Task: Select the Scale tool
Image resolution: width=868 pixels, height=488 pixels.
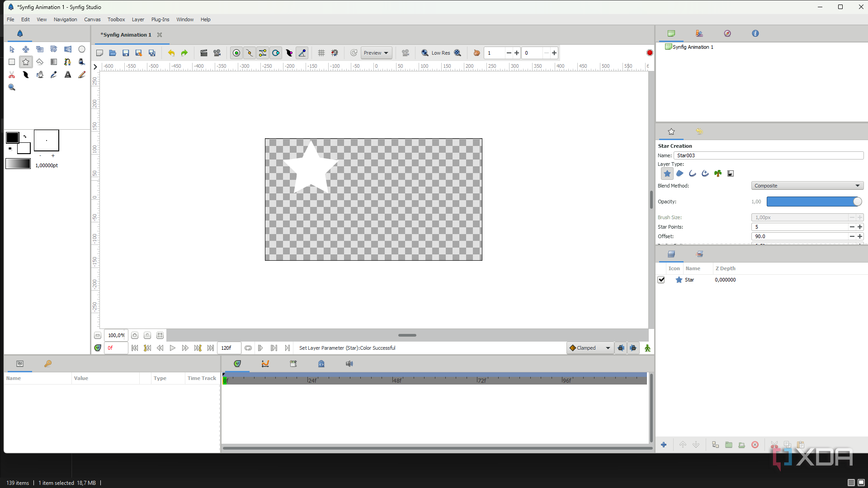Action: (x=40, y=49)
